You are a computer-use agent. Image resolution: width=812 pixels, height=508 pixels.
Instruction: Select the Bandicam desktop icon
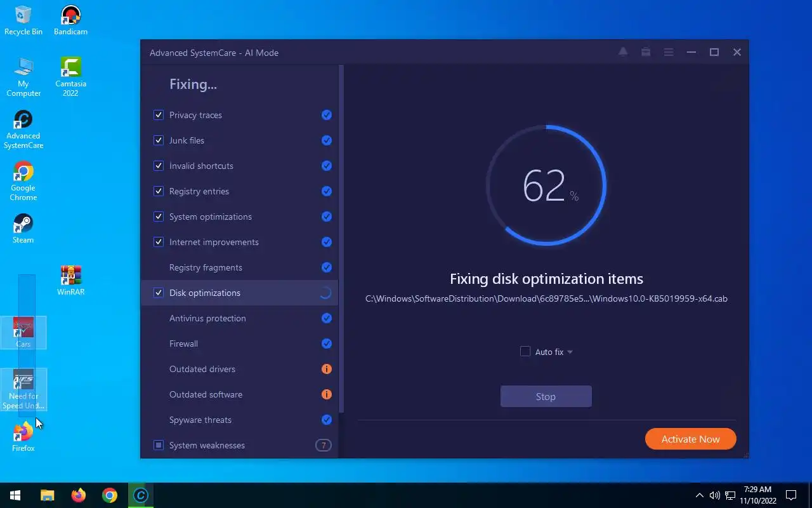point(70,20)
